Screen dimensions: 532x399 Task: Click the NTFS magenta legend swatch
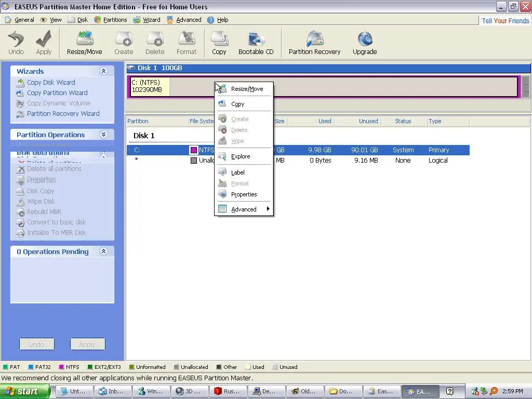pos(61,367)
